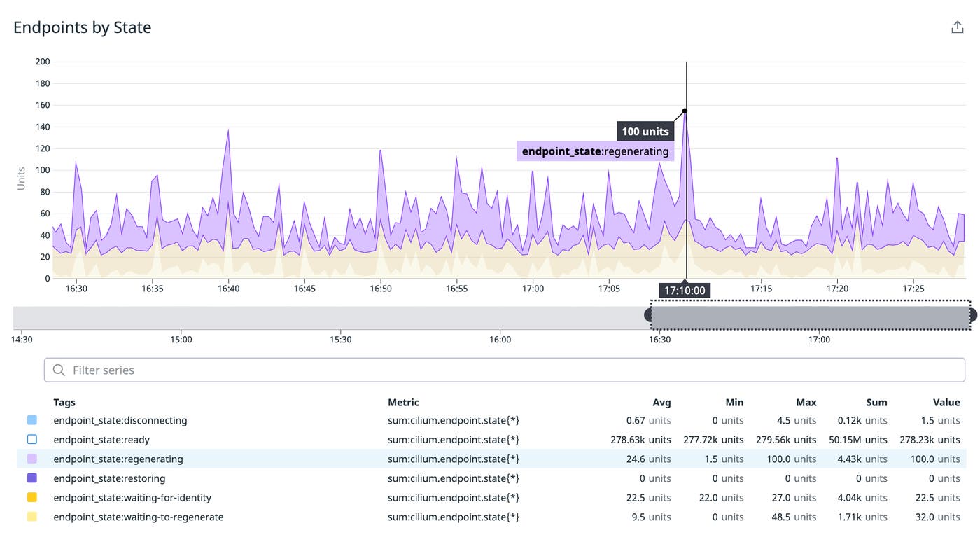Image resolution: width=980 pixels, height=535 pixels.
Task: Toggle the ready series checkbox
Action: (31, 440)
